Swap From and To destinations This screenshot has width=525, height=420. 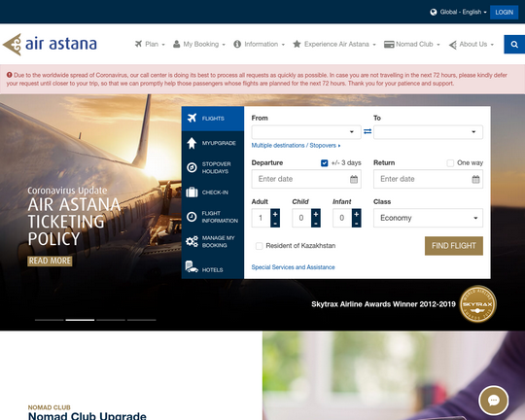(367, 131)
